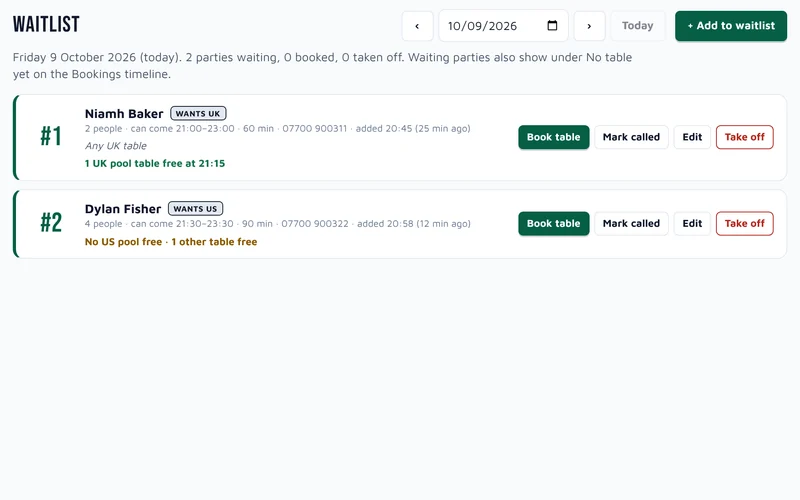800x500 pixels.
Task: Book a table for Dylan Fisher
Action: click(554, 223)
